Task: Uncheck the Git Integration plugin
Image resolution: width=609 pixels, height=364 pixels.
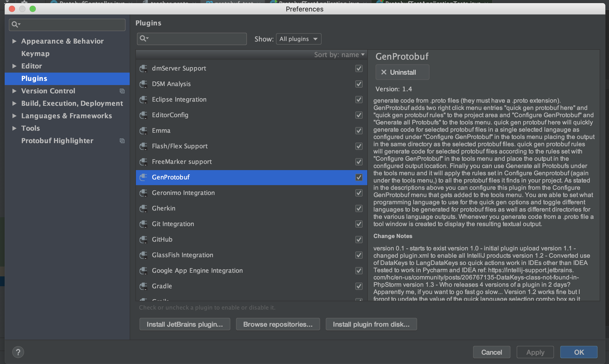Action: coord(359,224)
